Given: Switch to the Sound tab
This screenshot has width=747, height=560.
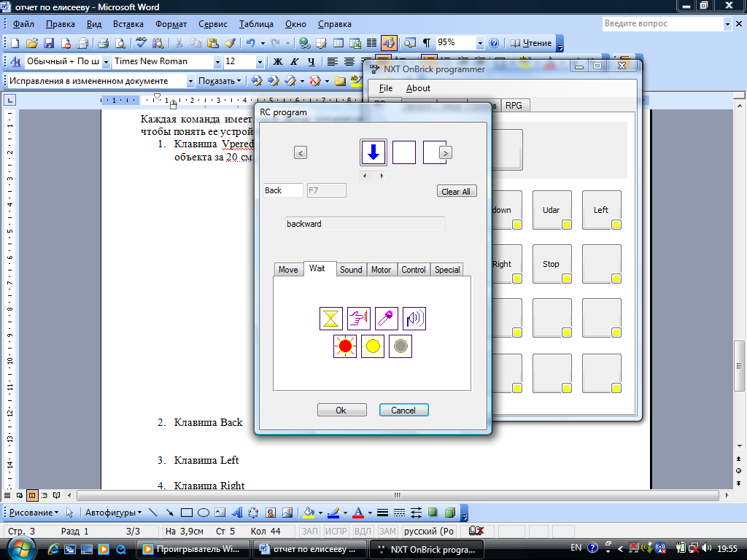Looking at the screenshot, I should 351,270.
